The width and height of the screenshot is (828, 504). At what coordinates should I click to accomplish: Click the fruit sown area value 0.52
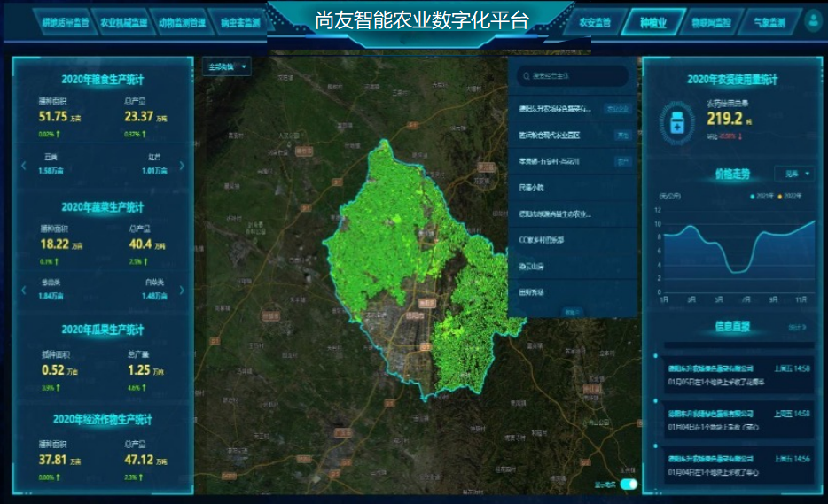[53, 370]
